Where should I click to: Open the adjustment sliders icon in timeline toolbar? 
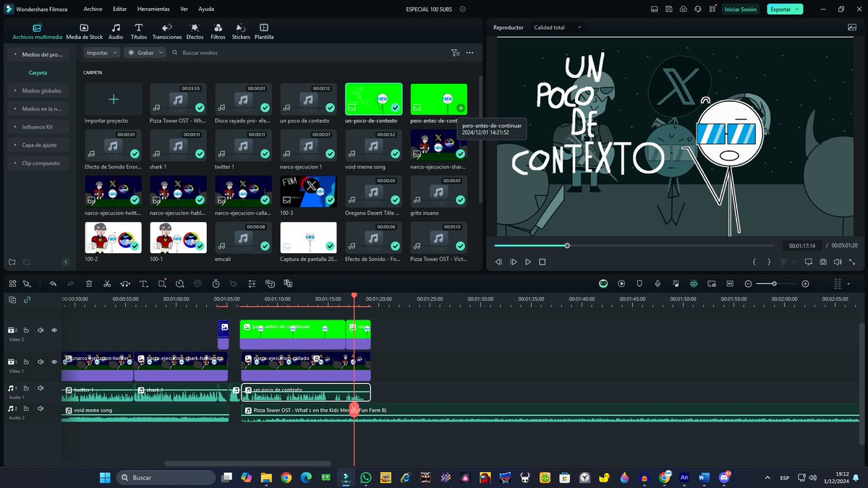click(252, 283)
